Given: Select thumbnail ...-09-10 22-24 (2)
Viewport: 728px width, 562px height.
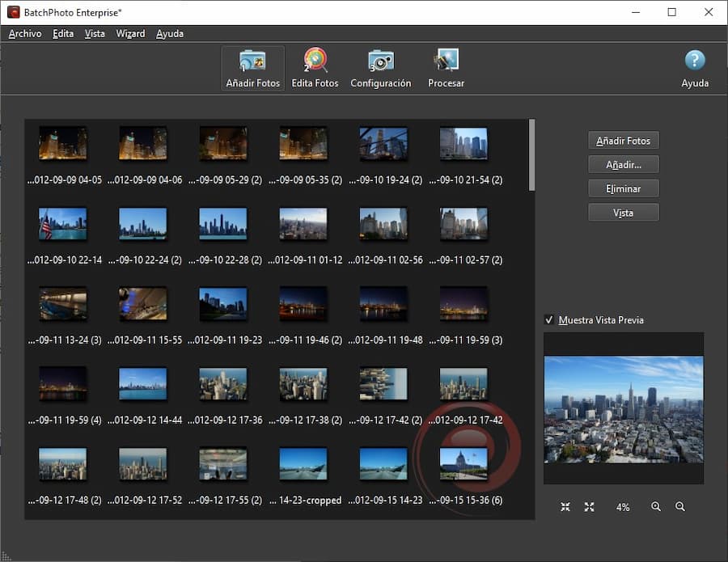Looking at the screenshot, I should 143,224.
